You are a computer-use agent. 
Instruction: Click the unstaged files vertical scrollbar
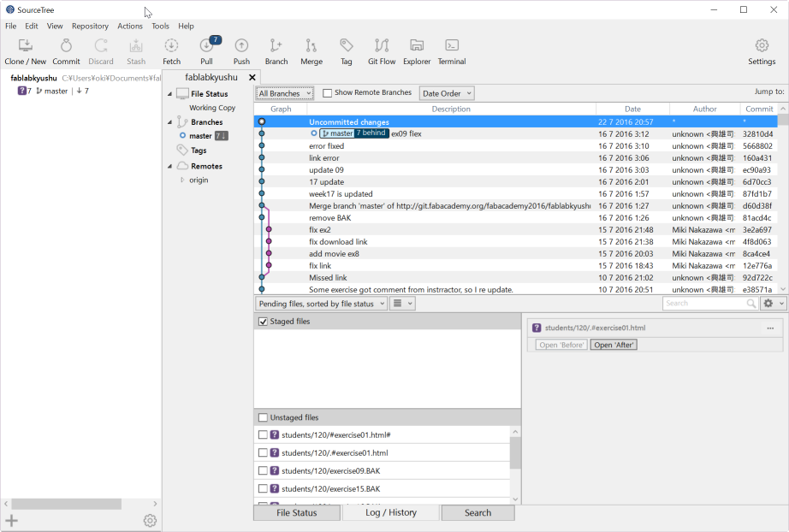515,453
